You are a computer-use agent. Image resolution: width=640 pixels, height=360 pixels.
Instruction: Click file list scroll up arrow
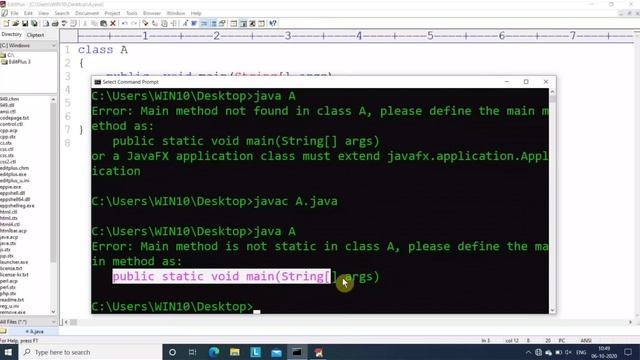pos(53,100)
